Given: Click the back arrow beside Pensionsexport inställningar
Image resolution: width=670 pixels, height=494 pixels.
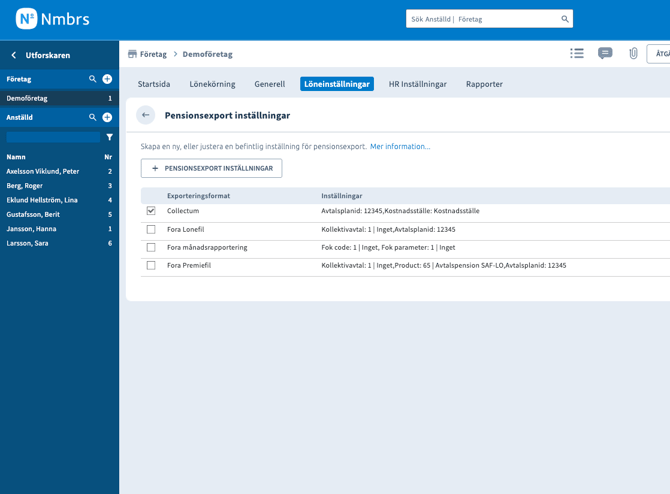Looking at the screenshot, I should [146, 115].
